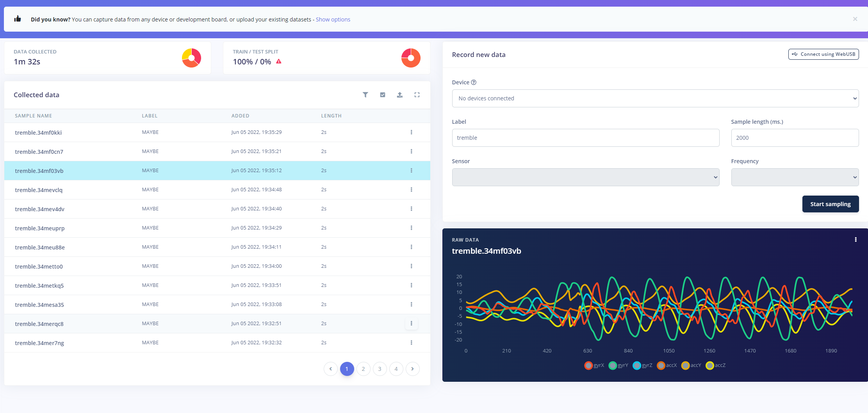Click the 1m 32s data collected value
868x413 pixels.
[27, 62]
